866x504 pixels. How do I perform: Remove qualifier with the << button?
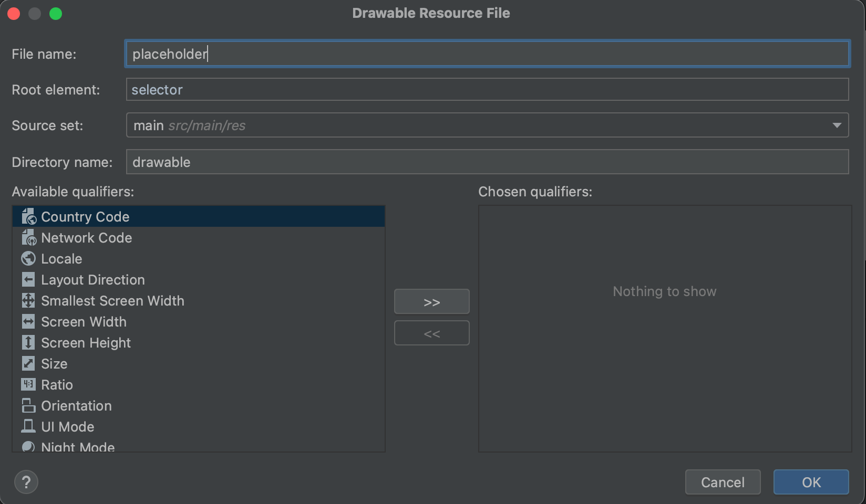click(x=432, y=333)
